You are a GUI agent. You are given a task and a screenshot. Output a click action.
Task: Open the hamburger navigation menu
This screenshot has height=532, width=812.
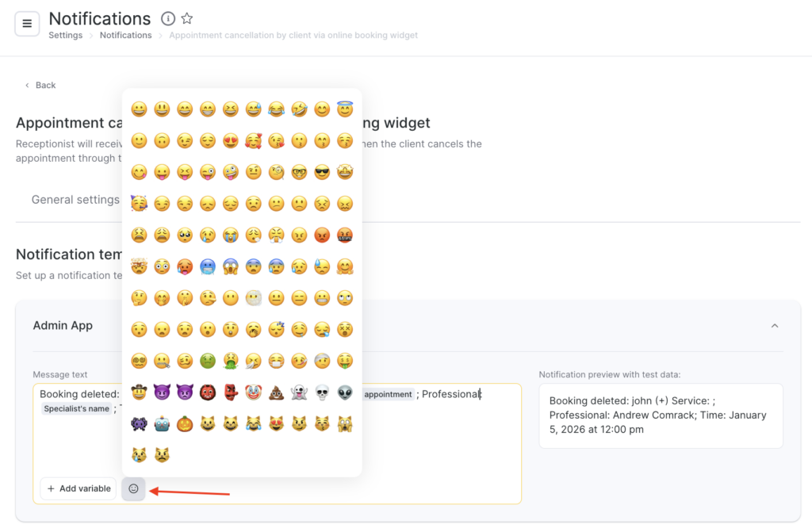(27, 24)
